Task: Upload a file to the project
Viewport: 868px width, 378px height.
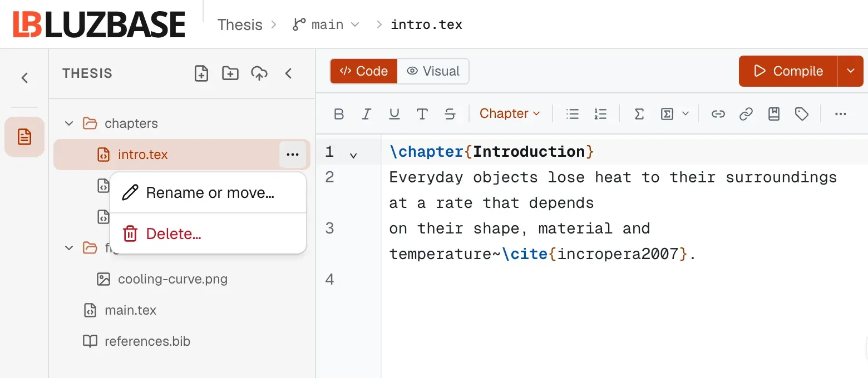Action: [259, 73]
